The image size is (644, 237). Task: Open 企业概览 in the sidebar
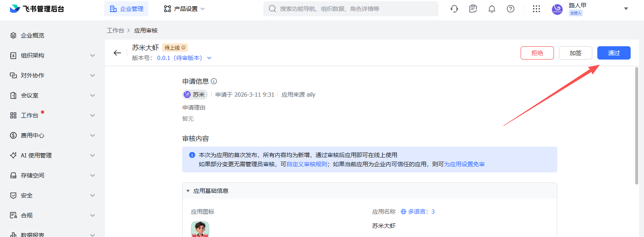pos(33,35)
